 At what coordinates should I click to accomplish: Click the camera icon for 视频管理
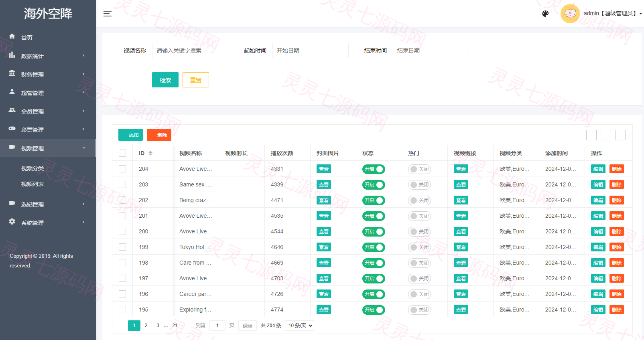click(x=12, y=147)
